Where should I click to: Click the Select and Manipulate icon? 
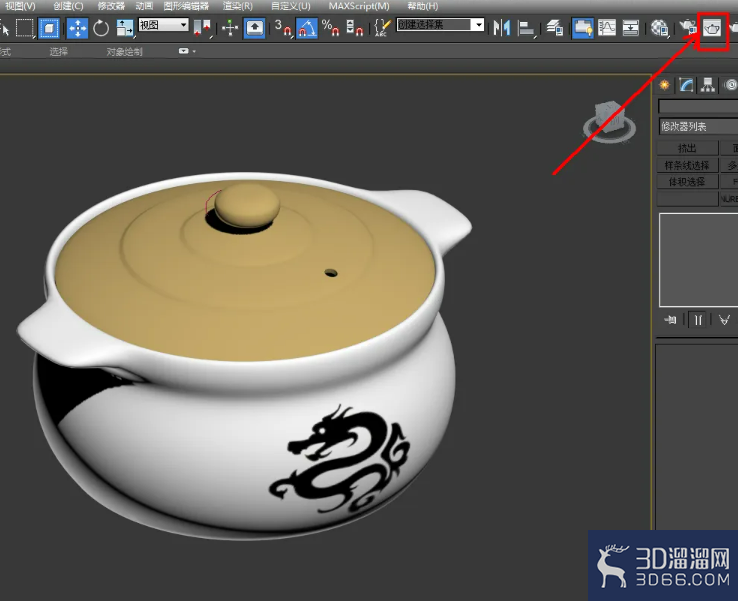tap(230, 28)
